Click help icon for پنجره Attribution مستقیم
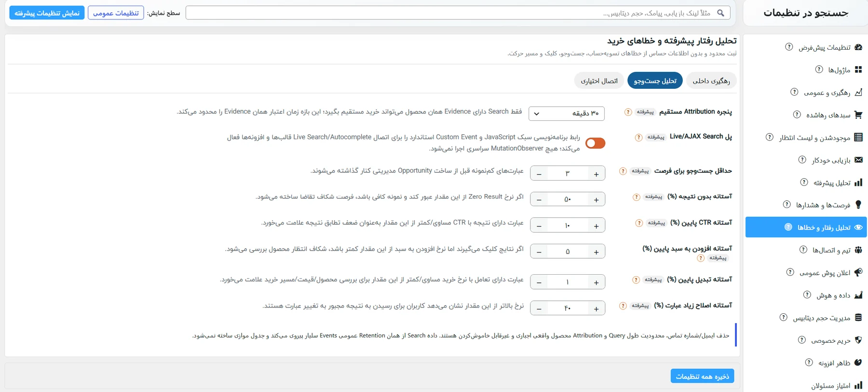This screenshot has width=868, height=392. click(x=628, y=112)
